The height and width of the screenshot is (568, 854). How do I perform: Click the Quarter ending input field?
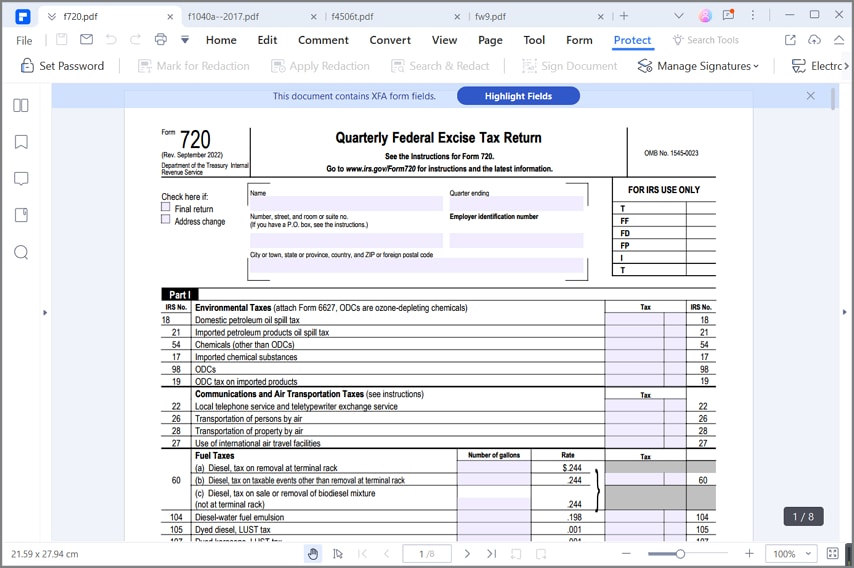click(x=516, y=204)
